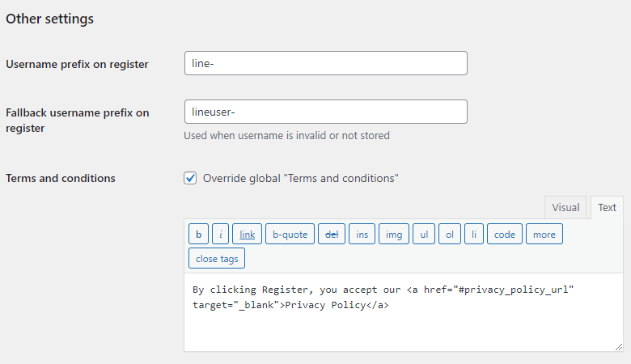Add an ordered list with ol button
This screenshot has height=364, width=631.
pos(449,235)
